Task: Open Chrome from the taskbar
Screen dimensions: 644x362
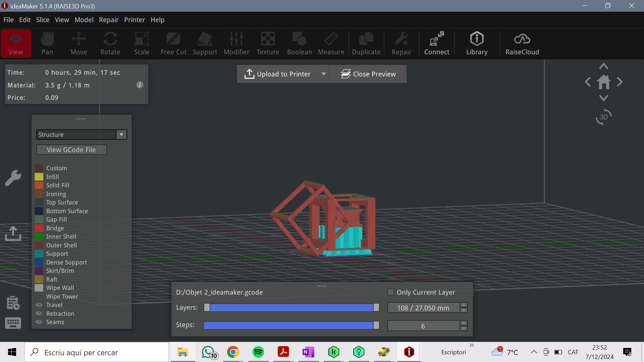Action: [x=233, y=352]
